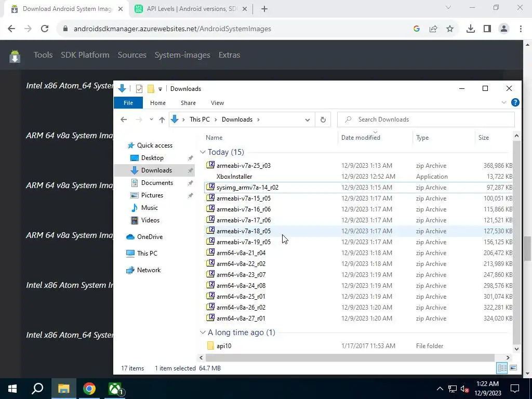Viewport: 532px width, 399px height.
Task: Open the recent locations dropdown
Action: click(x=151, y=120)
